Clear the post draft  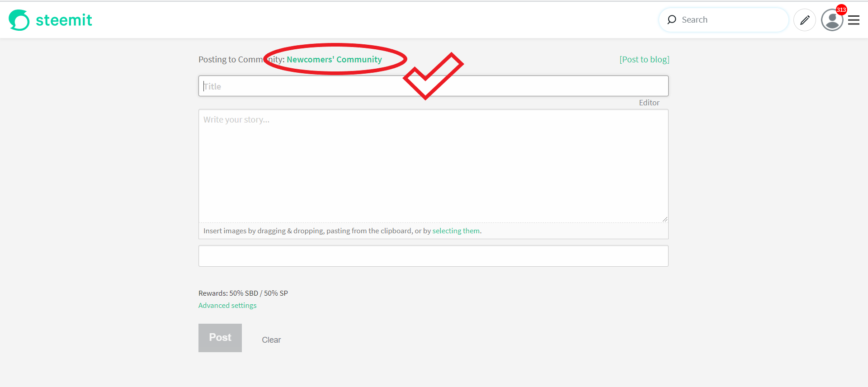pos(271,340)
